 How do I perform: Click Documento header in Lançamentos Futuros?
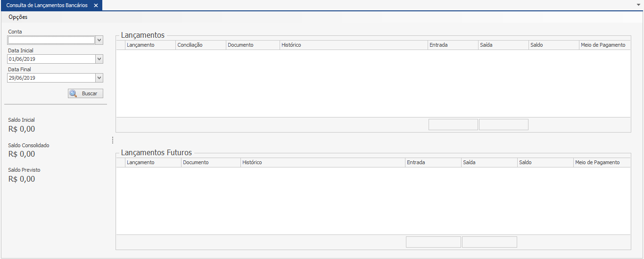[x=210, y=162]
